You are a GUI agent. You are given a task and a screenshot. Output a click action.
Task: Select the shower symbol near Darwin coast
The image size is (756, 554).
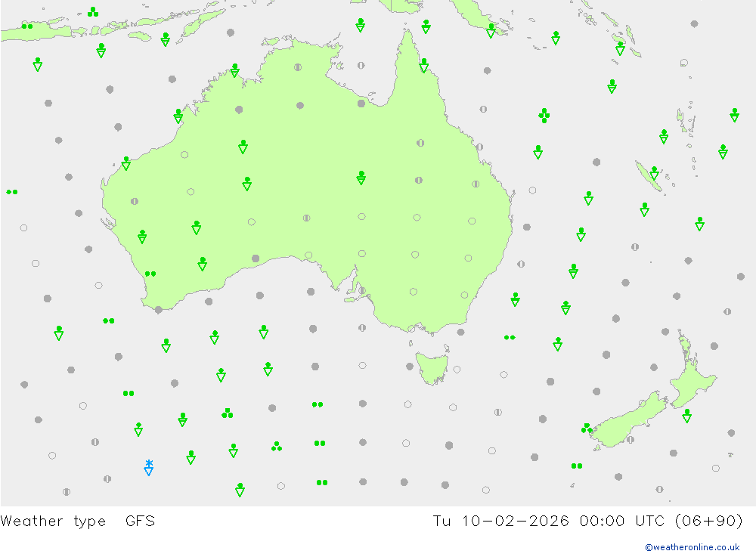pos(235,70)
